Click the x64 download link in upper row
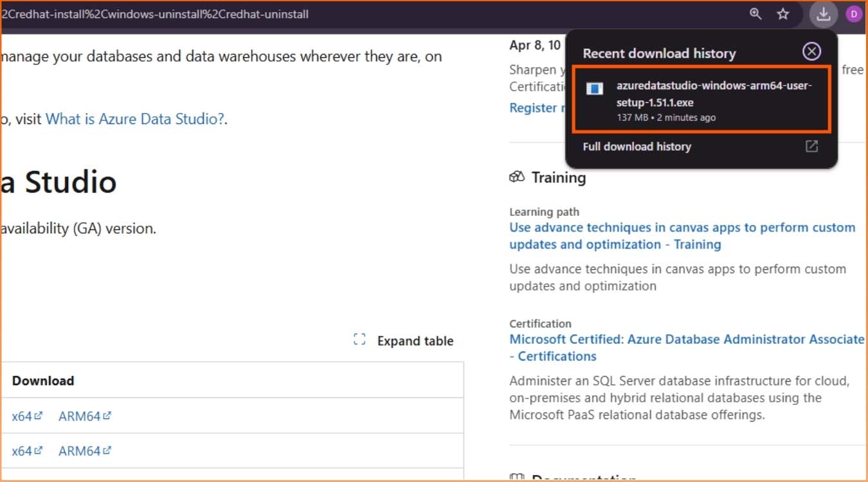This screenshot has width=868, height=482. [x=22, y=416]
